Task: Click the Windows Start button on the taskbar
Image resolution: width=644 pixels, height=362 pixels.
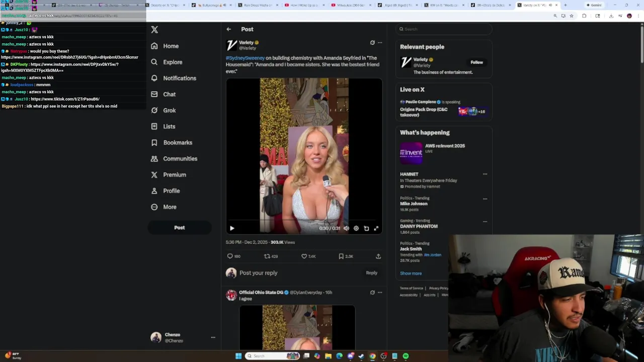Action: tap(238, 356)
